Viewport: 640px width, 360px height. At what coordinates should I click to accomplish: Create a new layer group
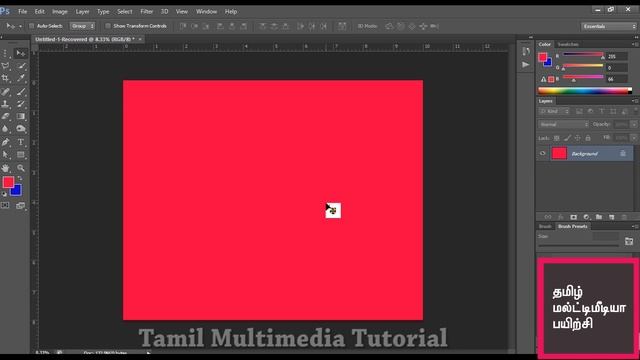599,217
